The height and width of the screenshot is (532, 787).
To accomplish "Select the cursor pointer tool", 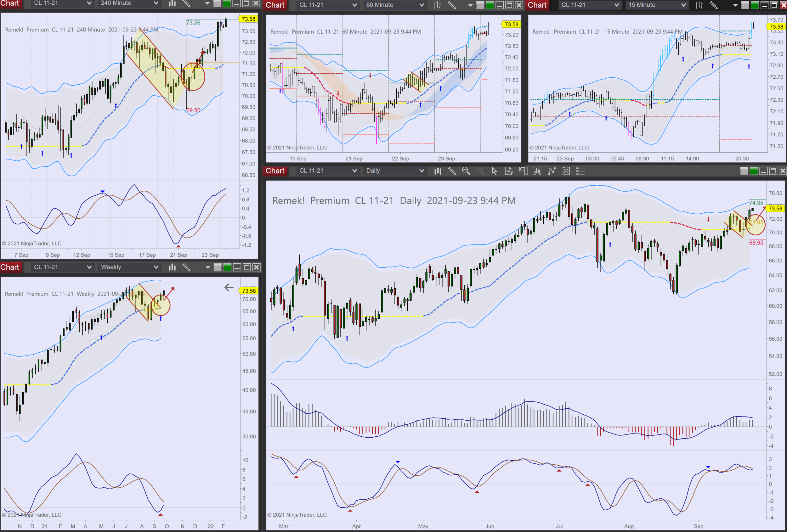I will click(495, 171).
